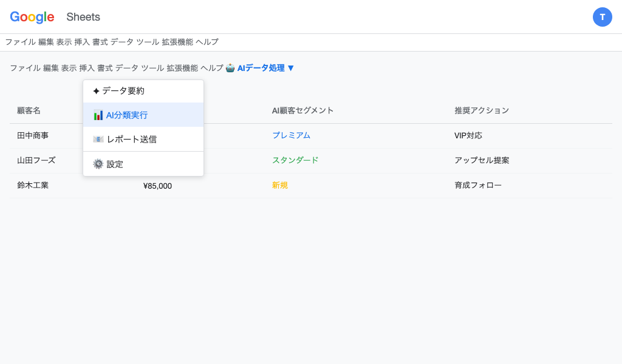Click the bar chart icon for AI分類実行
The width and height of the screenshot is (622, 364).
click(98, 115)
